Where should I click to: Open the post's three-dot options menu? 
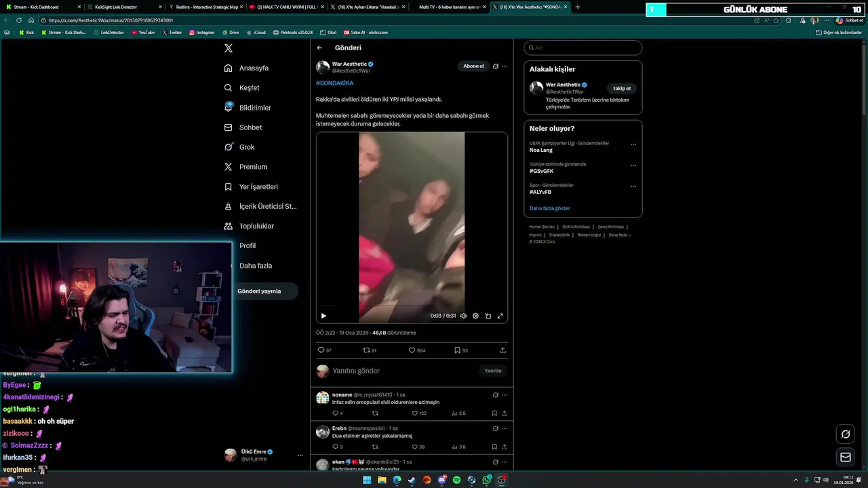coord(505,66)
